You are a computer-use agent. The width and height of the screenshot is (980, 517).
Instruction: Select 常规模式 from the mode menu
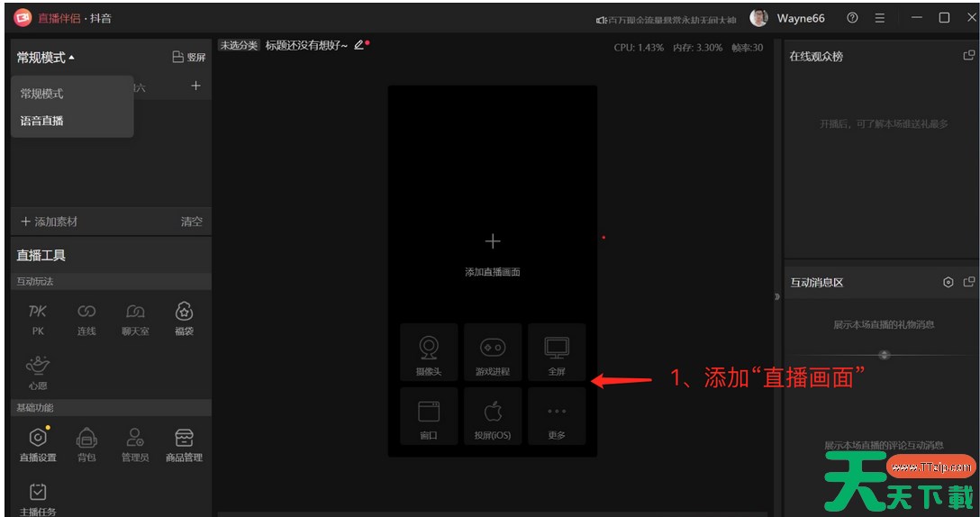(41, 94)
